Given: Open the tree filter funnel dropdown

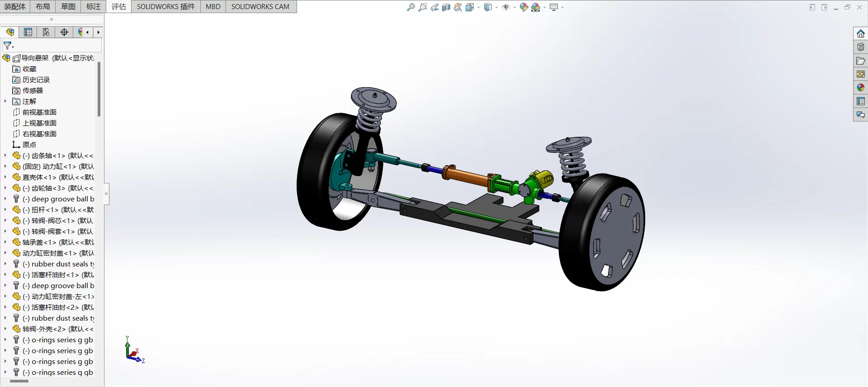Looking at the screenshot, I should [9, 46].
